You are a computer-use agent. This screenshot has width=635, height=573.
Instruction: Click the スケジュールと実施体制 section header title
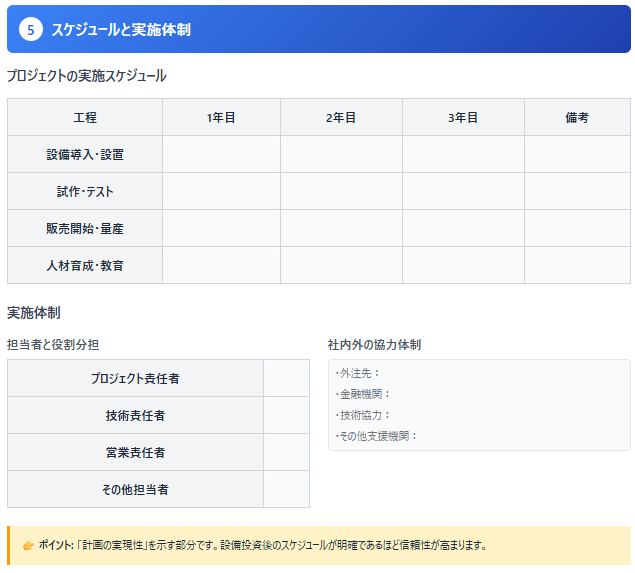point(121,30)
